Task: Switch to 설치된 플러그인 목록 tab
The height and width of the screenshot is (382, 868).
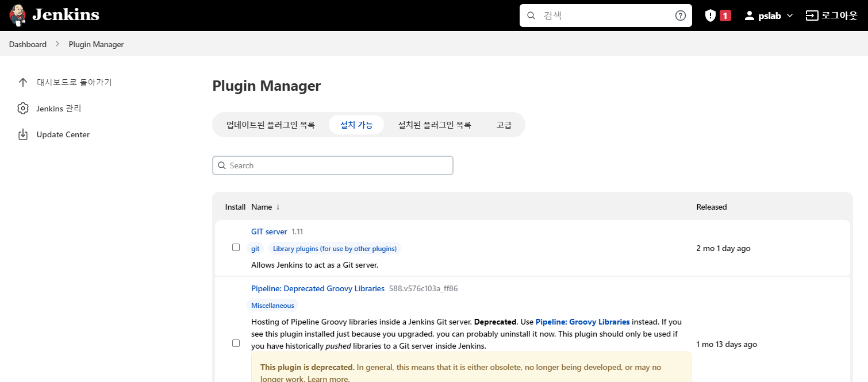Action: (x=435, y=125)
